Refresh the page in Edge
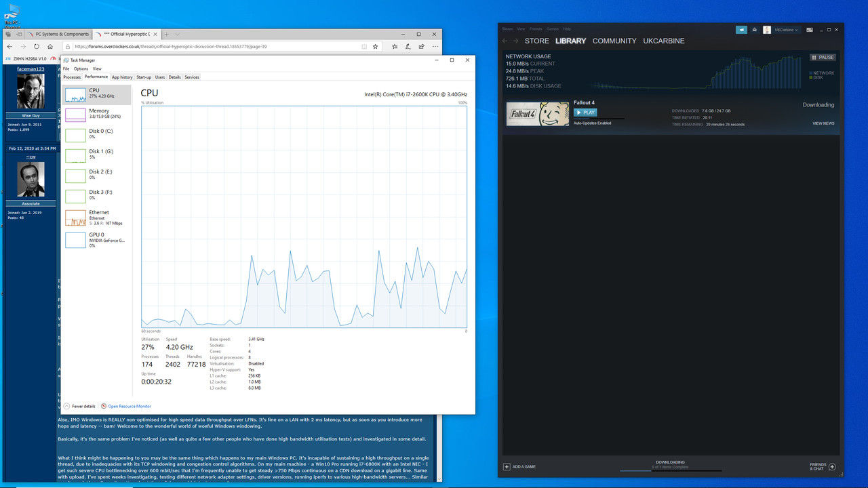Viewport: 868px width, 488px height. click(37, 47)
